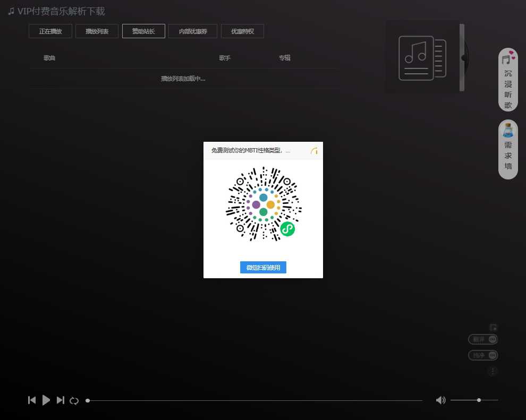Click the 微信扫码使用 button
This screenshot has height=420, width=526.
(263, 268)
